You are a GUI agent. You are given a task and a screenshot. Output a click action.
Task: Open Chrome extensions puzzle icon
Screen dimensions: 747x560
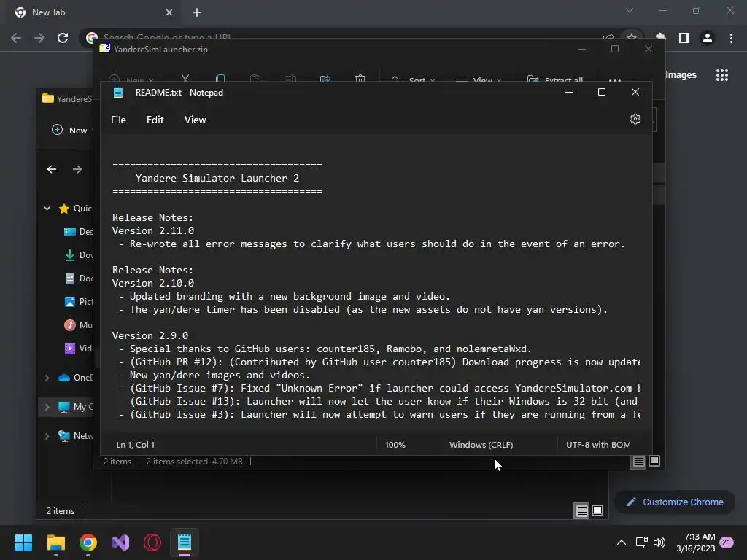click(x=660, y=38)
